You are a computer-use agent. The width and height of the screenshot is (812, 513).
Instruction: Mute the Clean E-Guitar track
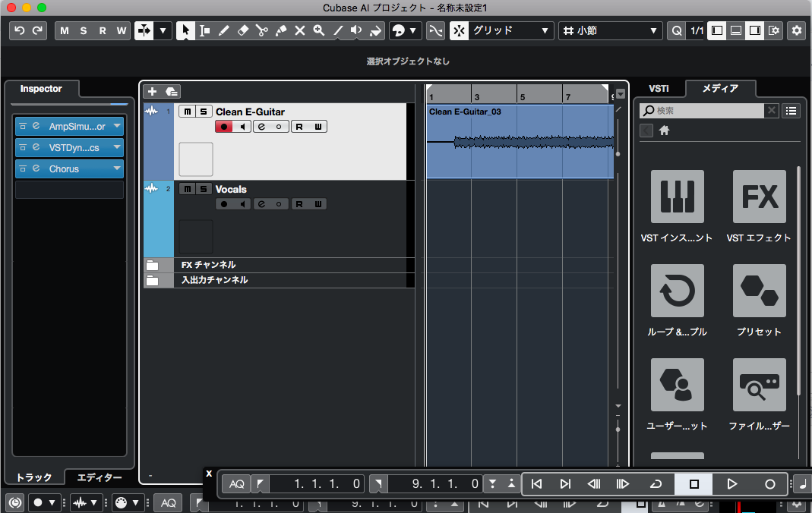click(x=187, y=112)
